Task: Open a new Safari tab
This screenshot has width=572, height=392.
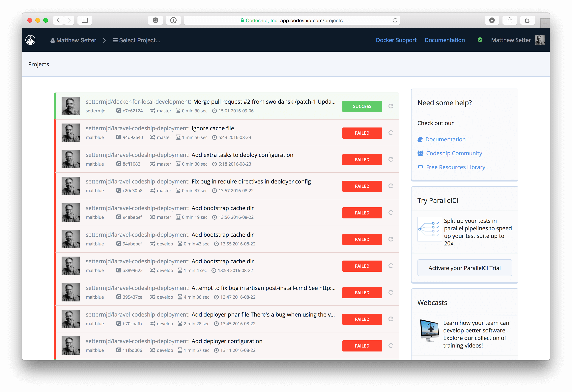Action: [545, 23]
